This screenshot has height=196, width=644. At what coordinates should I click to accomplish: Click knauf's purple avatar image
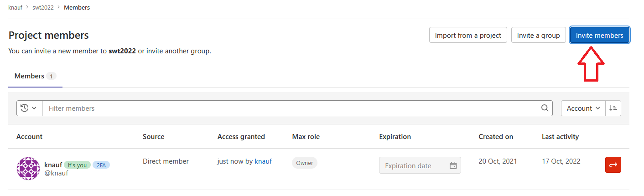pos(28,169)
